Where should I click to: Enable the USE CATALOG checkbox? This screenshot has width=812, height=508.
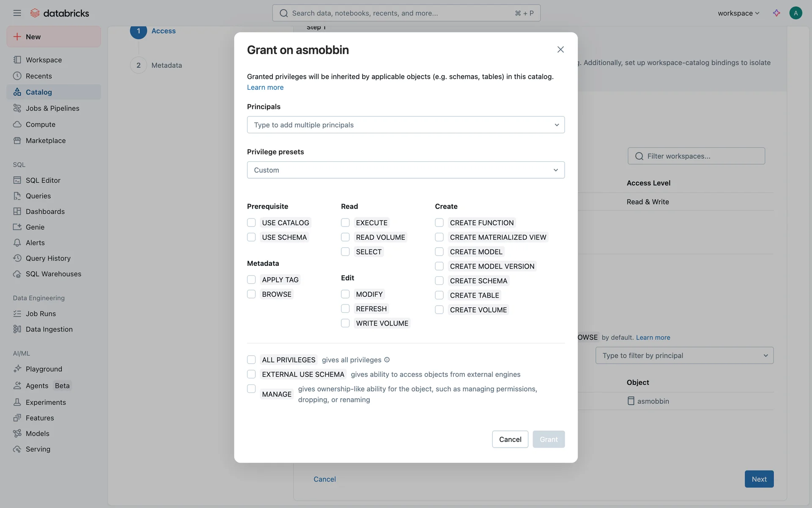pyautogui.click(x=251, y=223)
